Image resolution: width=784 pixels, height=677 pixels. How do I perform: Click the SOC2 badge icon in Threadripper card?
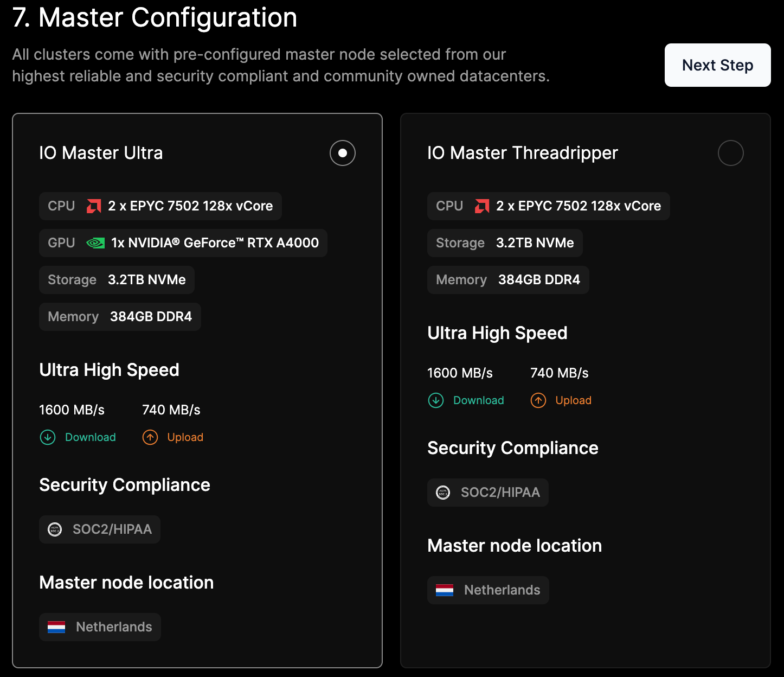tap(443, 493)
